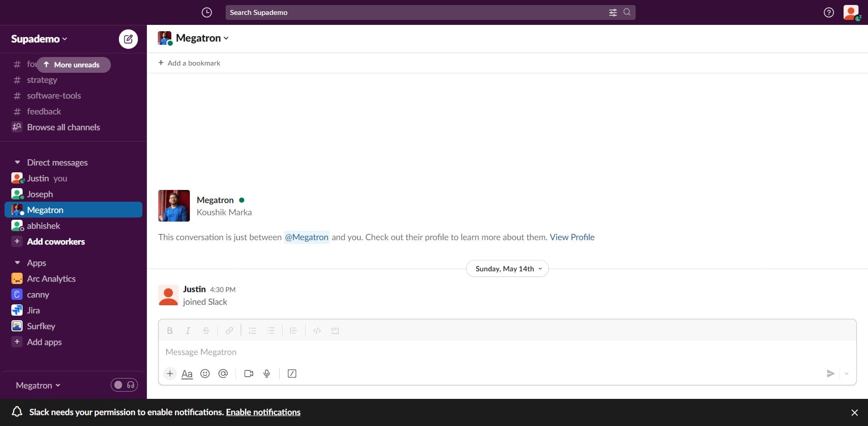
Task: Click the record video clip icon
Action: point(249,374)
